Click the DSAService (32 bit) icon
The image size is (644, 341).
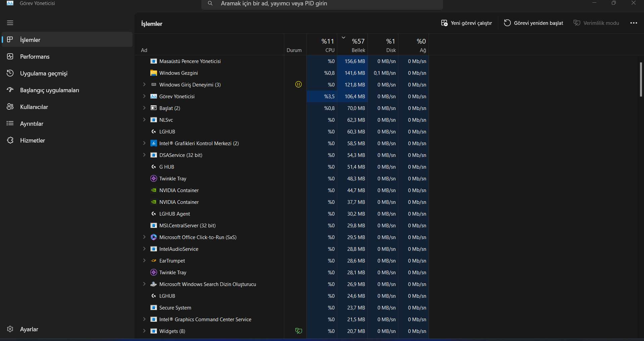click(154, 155)
